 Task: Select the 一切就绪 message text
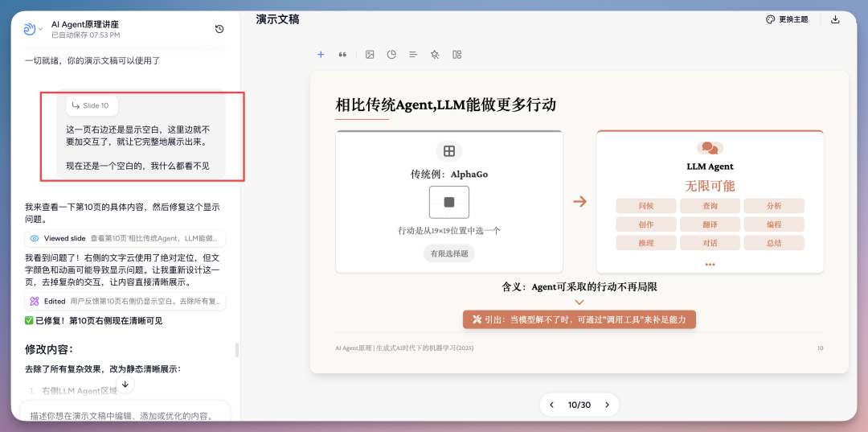tap(92, 60)
